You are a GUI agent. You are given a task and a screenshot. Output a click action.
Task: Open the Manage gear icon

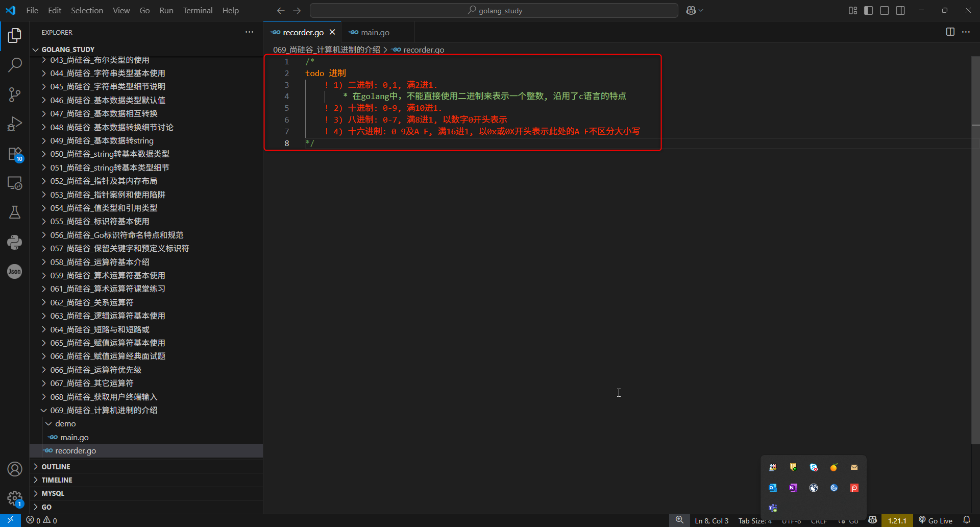tap(15, 498)
